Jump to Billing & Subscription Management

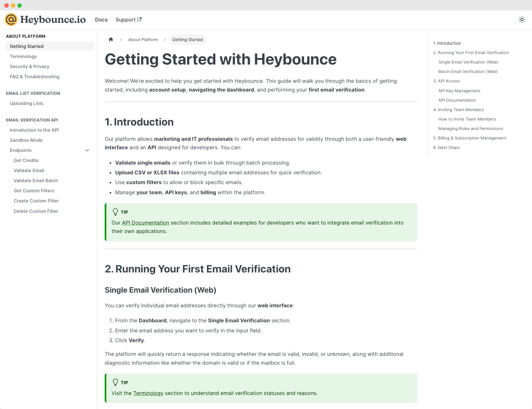point(470,138)
